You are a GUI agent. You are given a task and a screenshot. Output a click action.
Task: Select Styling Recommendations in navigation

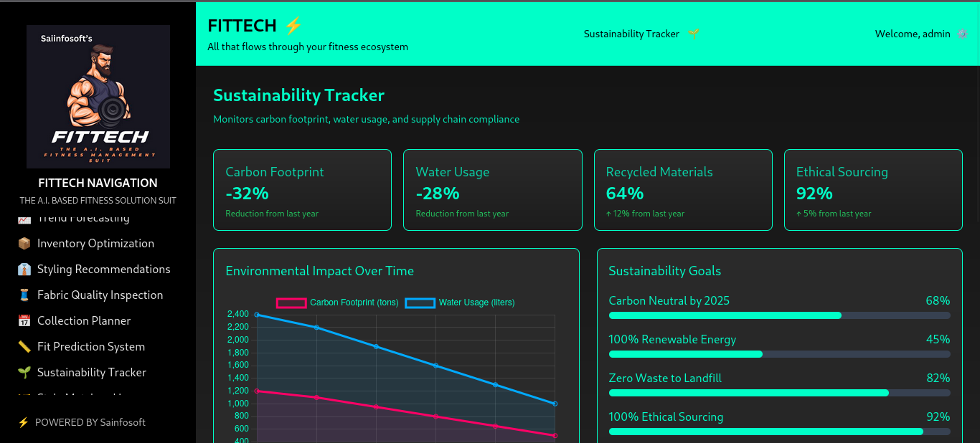(x=103, y=270)
